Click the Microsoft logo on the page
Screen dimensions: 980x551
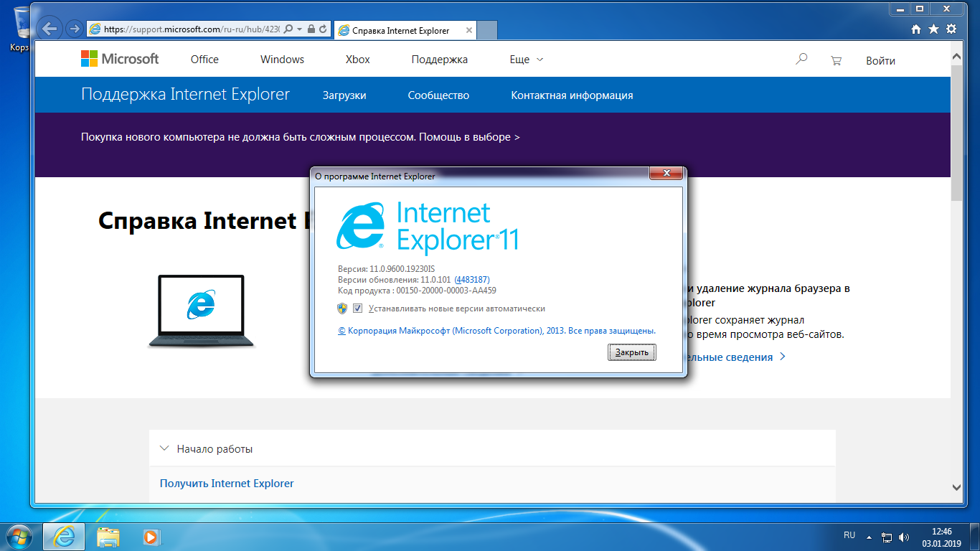coord(120,59)
